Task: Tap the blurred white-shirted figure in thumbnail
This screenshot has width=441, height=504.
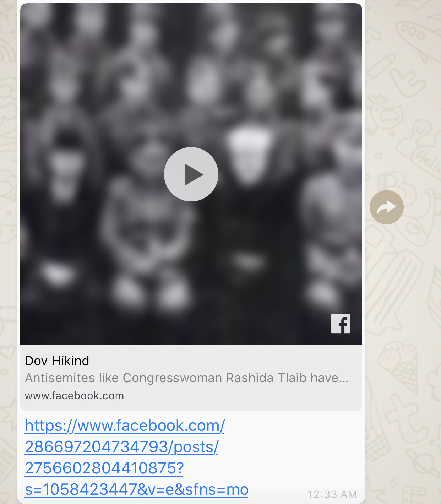Action: pos(249,153)
